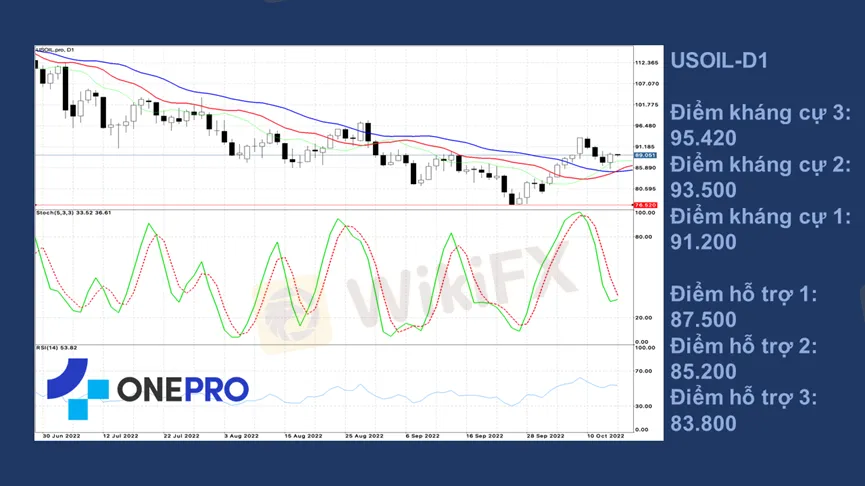Viewport: 865px width, 486px height.
Task: Click the Điểm kháng cự 3 value 95.420
Action: tap(703, 138)
